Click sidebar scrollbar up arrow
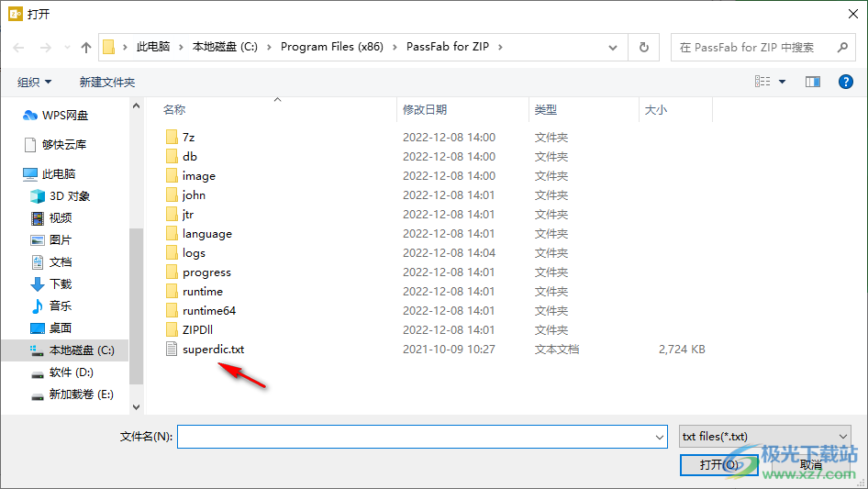This screenshot has width=868, height=489. tap(136, 106)
